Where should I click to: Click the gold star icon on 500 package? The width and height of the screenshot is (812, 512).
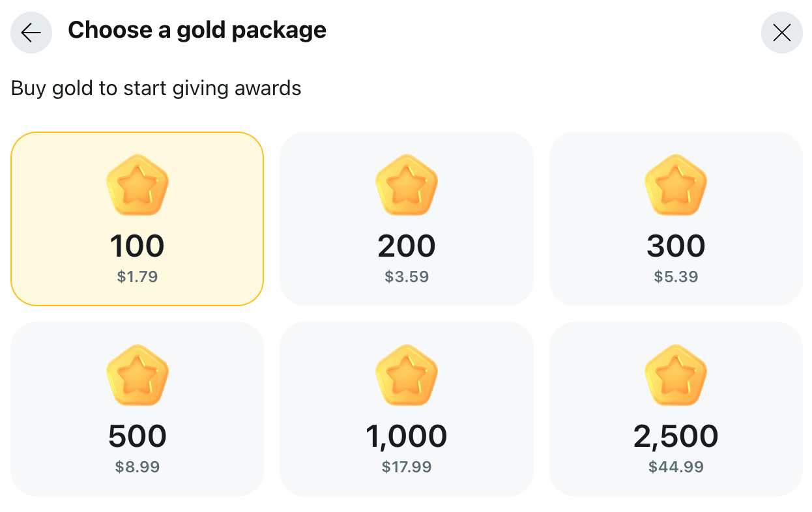click(138, 375)
